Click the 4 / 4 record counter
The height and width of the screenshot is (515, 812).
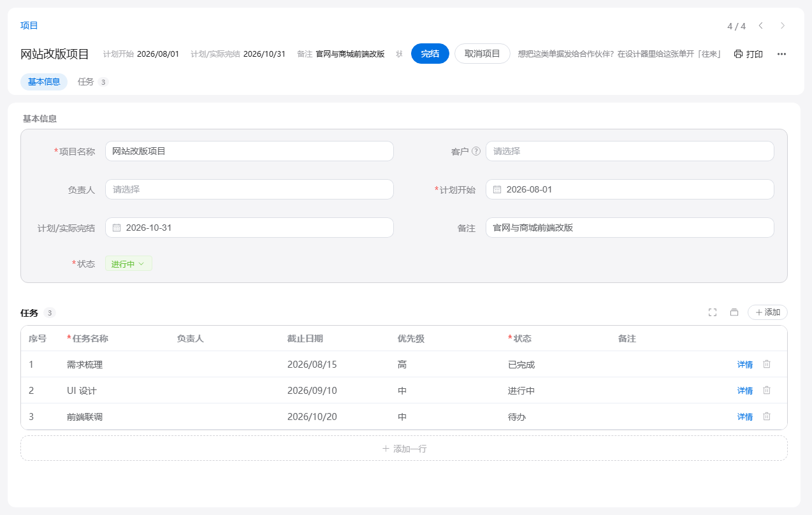(736, 26)
